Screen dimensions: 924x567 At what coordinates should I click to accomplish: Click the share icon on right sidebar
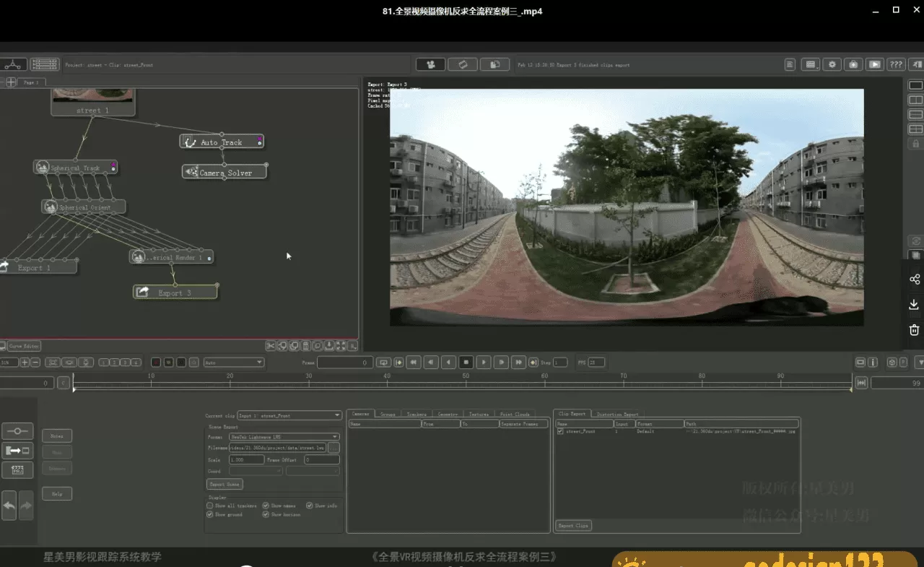[914, 280]
